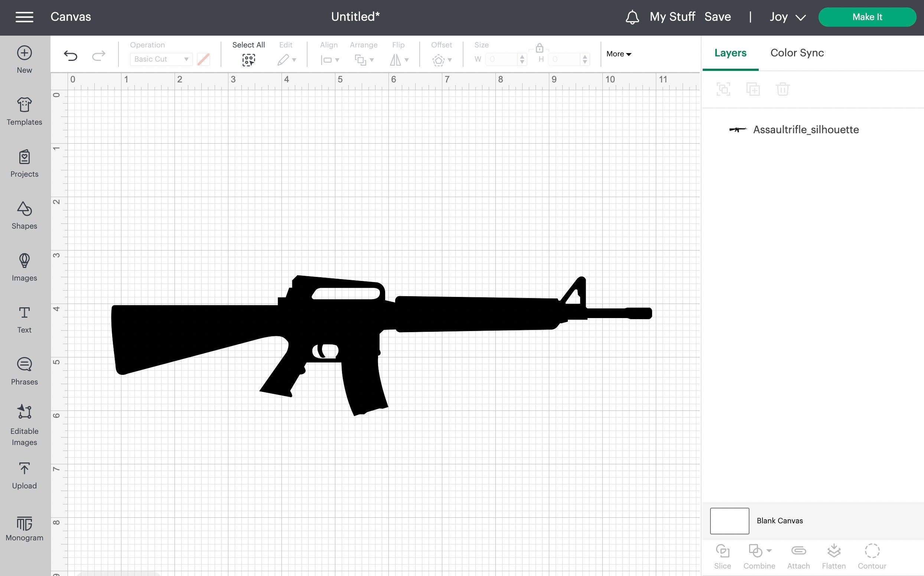Open the Basic Cut operation dropdown
Viewport: 924px width, 576px height.
coord(161,59)
